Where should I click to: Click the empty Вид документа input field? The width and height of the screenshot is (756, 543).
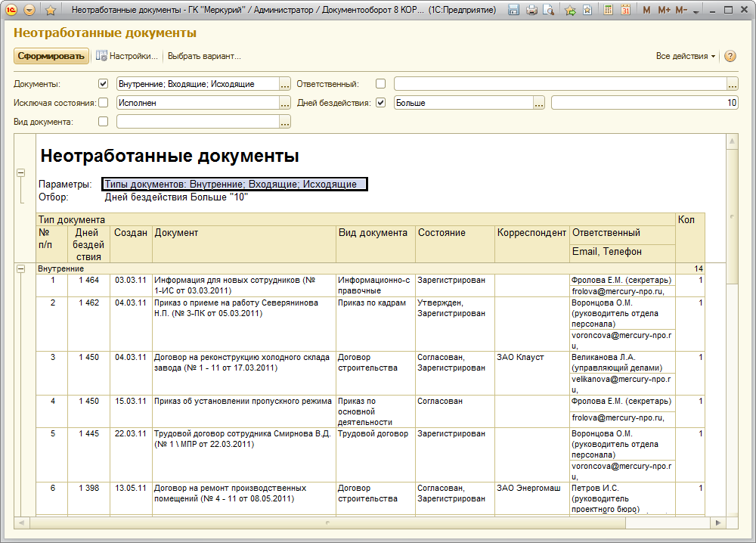coord(197,122)
